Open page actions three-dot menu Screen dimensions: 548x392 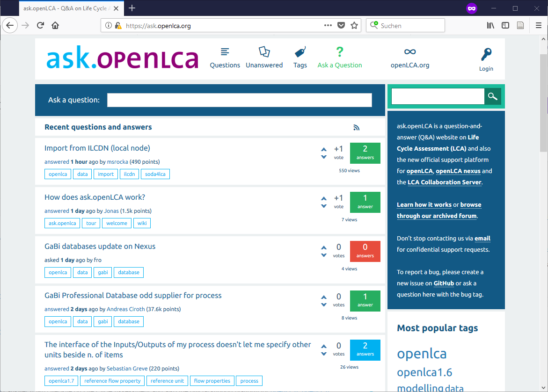click(x=328, y=26)
